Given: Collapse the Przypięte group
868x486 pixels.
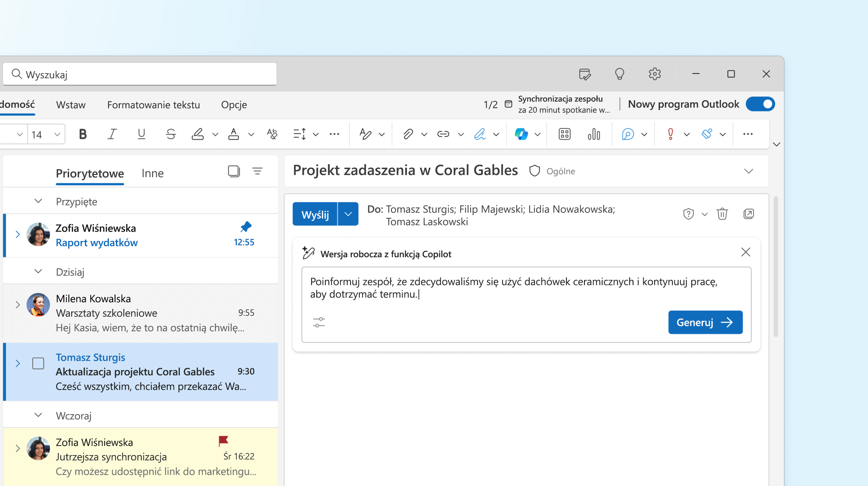Looking at the screenshot, I should [x=39, y=201].
